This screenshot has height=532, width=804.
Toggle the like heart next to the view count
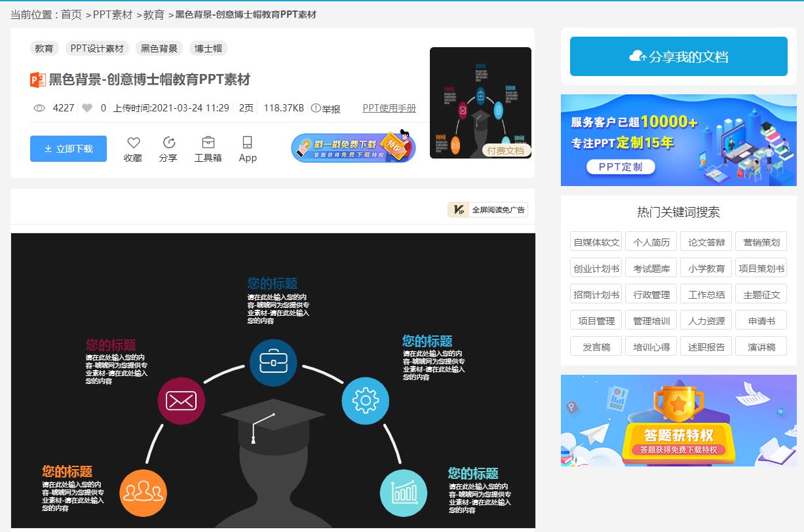tap(86, 108)
